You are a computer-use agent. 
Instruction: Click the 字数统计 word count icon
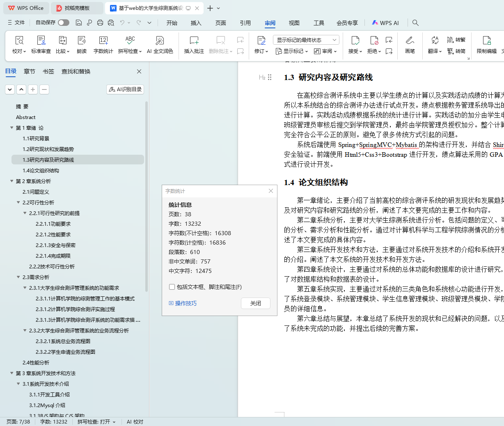103,41
